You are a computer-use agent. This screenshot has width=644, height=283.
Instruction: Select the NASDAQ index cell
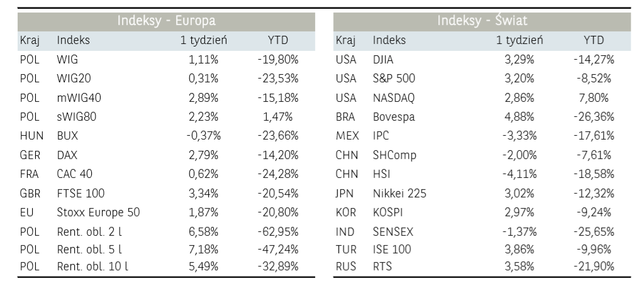point(394,97)
